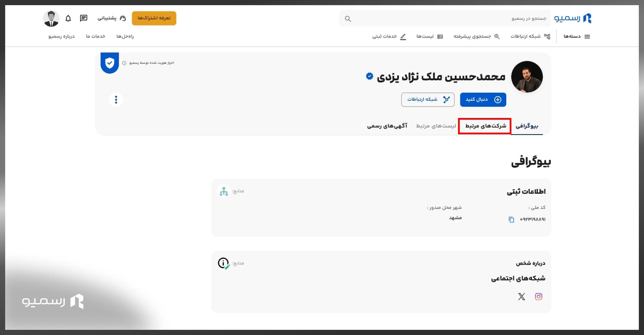
Task: Click the profile photo of محمدحسین ملک نژاد یزدی
Action: pos(527,77)
